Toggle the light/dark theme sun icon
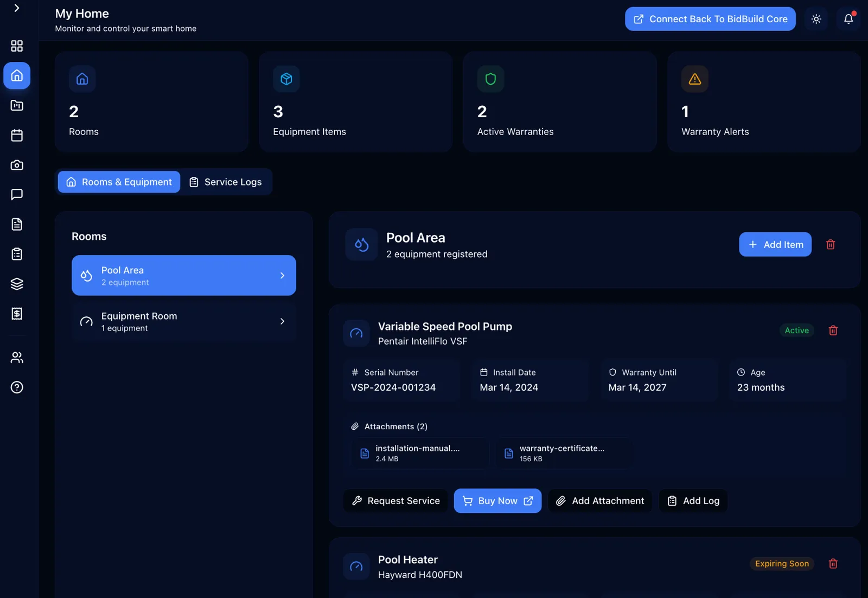Screen dimensions: 868x598 pos(816,19)
